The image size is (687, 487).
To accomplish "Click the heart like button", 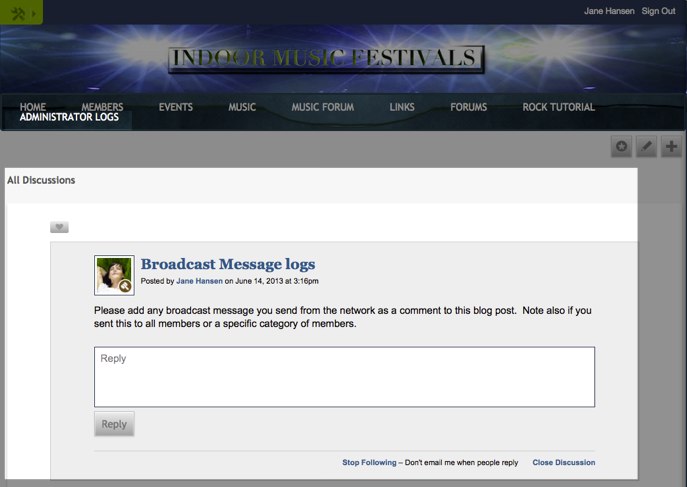I will (x=59, y=227).
